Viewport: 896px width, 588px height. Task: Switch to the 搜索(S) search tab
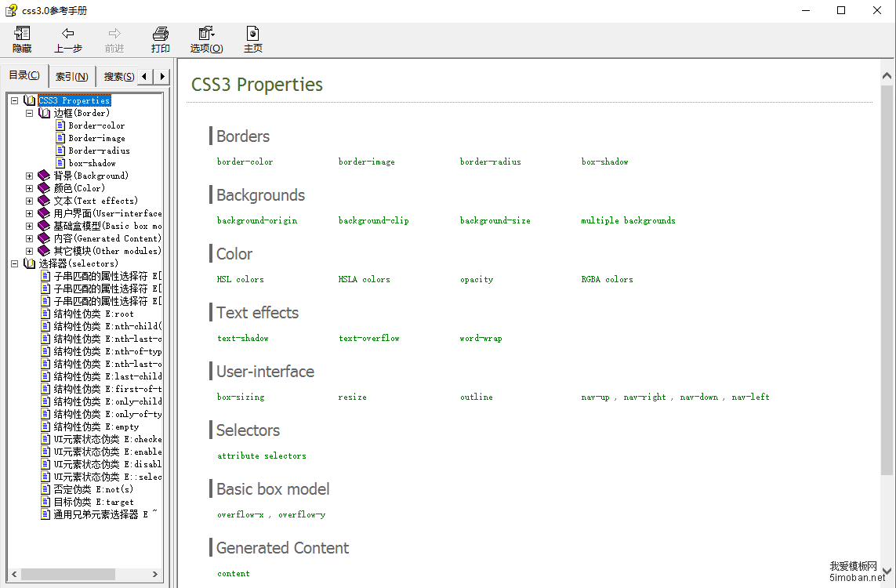click(118, 76)
